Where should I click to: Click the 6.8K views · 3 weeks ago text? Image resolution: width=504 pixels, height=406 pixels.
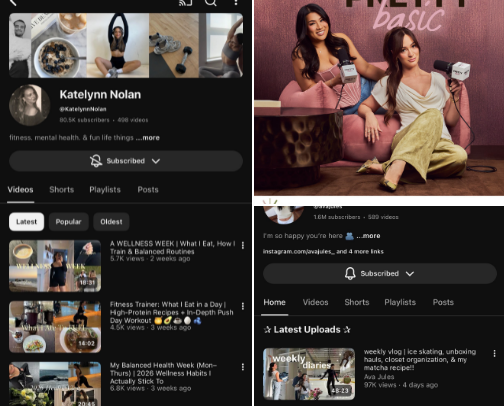point(150,388)
